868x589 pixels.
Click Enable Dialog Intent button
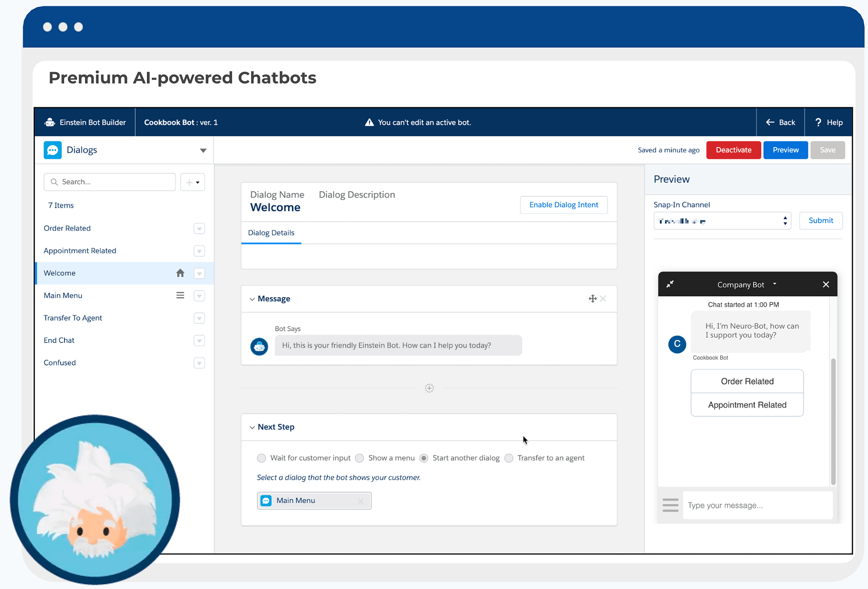click(563, 204)
